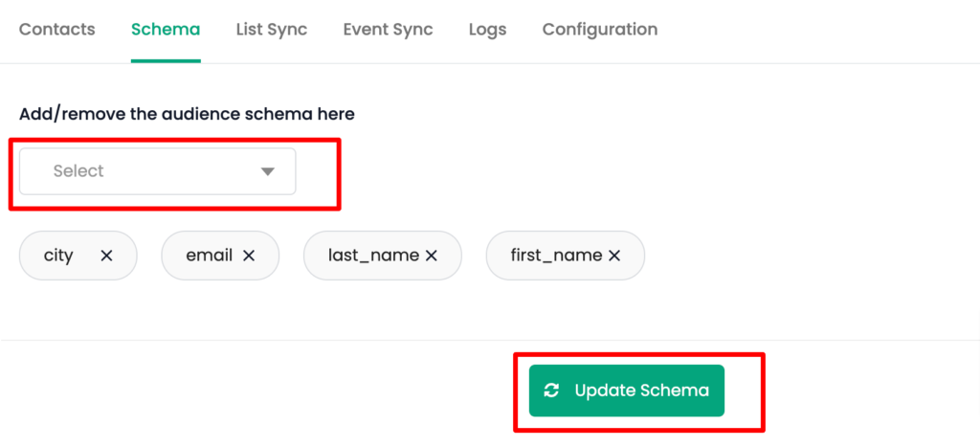Open the audience schema Select box

(158, 171)
